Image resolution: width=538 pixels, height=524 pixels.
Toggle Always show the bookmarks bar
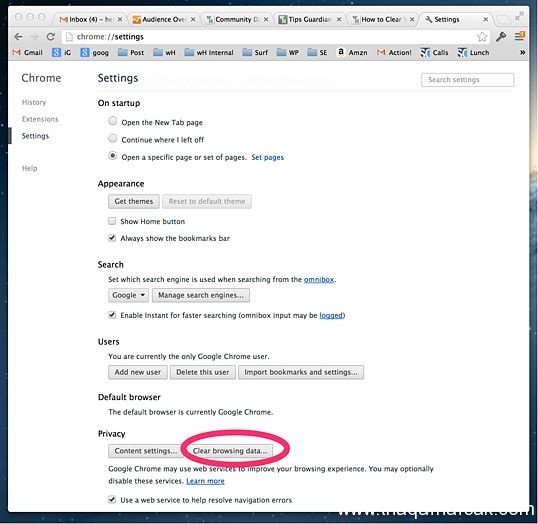tap(112, 238)
